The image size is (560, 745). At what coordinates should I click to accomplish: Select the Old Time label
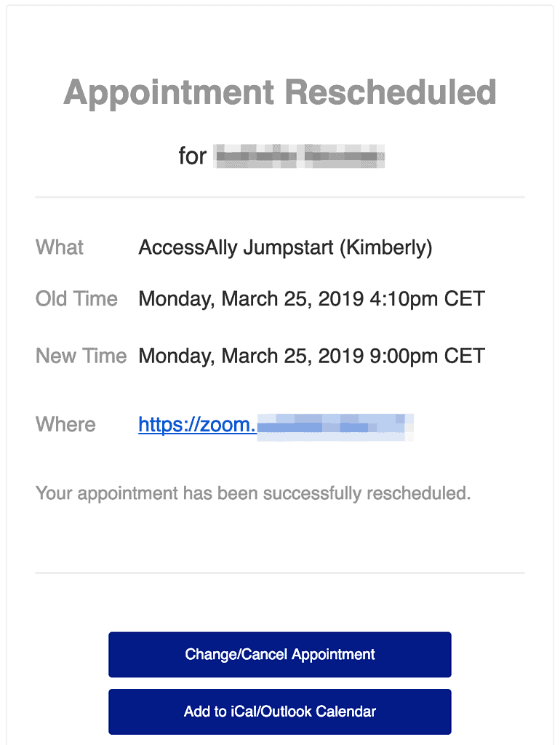point(76,298)
